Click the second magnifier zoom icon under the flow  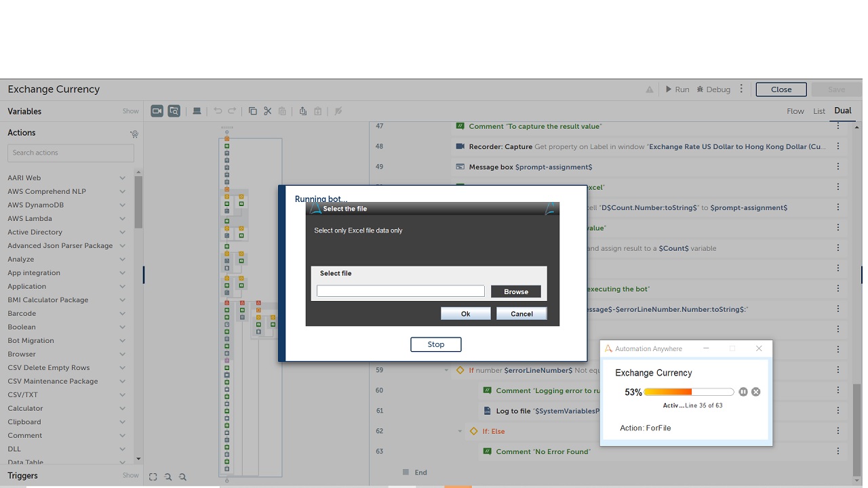182,477
